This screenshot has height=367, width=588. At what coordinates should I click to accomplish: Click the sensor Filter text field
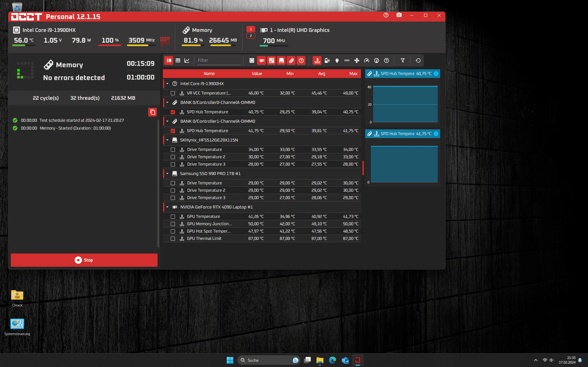click(x=219, y=60)
